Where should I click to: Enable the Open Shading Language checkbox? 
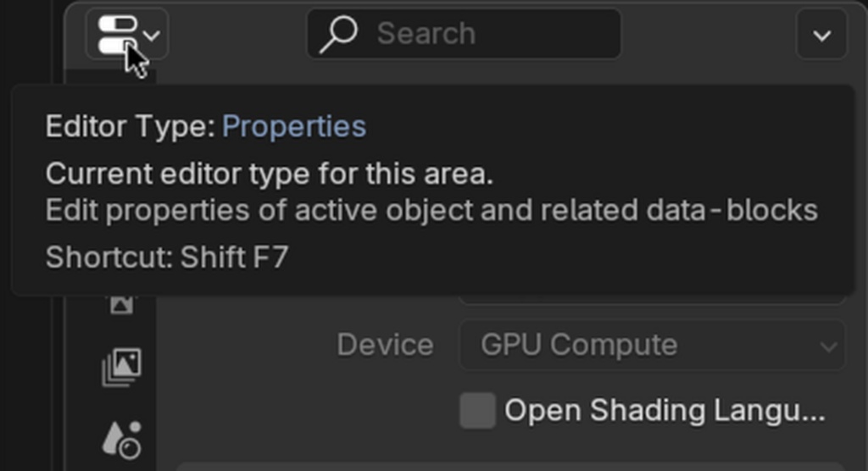(477, 411)
